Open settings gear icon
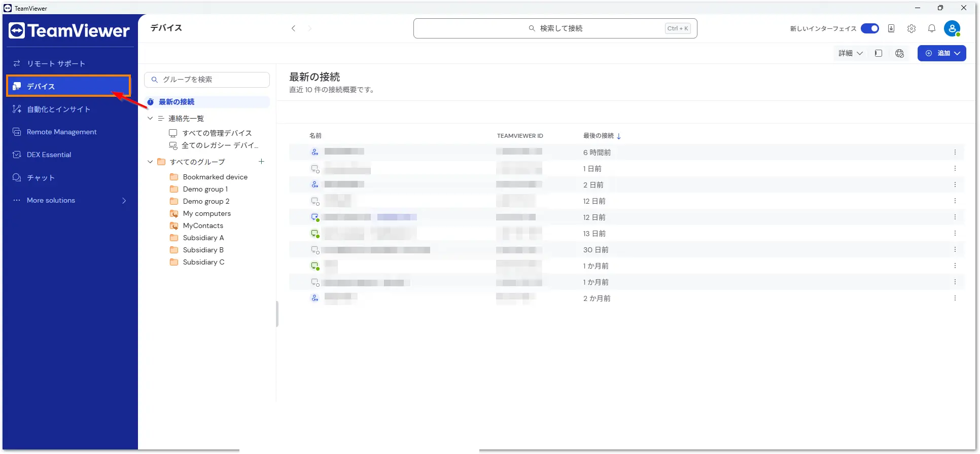980x454 pixels. [x=912, y=28]
